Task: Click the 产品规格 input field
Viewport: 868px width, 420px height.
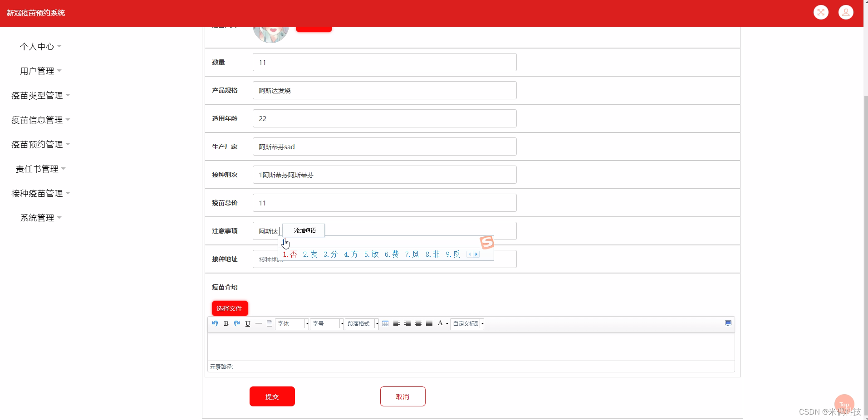Action: [385, 90]
